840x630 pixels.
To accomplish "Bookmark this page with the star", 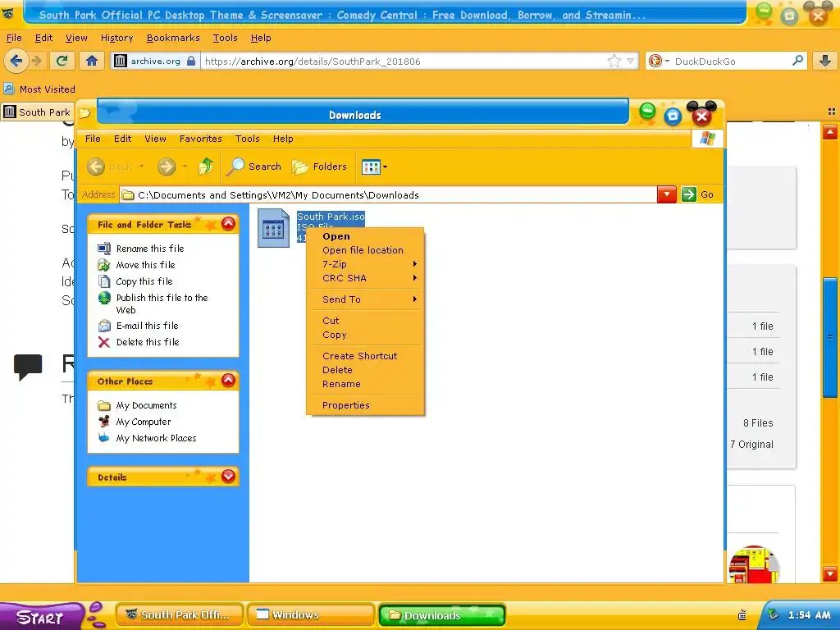I will click(614, 61).
